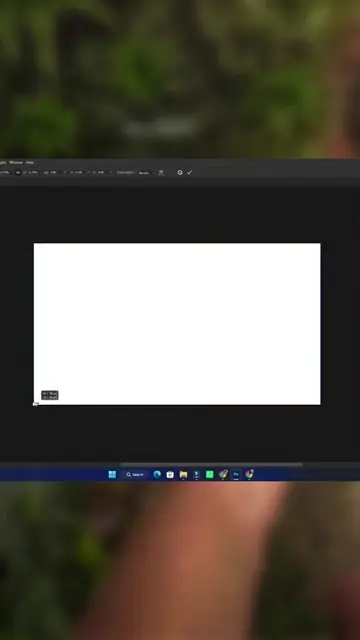Screen dimensions: 360x640
Task: Click the Photoshop icon in the taskbar
Action: [x=236, y=474]
